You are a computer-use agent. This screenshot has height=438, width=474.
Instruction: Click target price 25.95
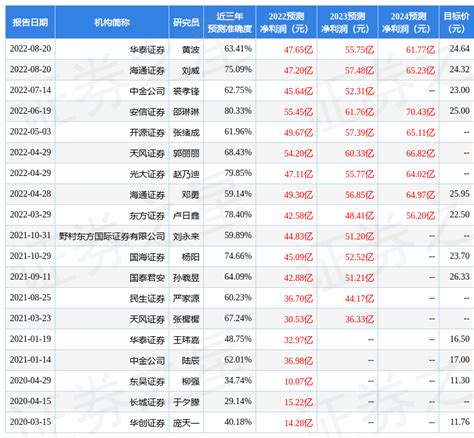(x=459, y=194)
